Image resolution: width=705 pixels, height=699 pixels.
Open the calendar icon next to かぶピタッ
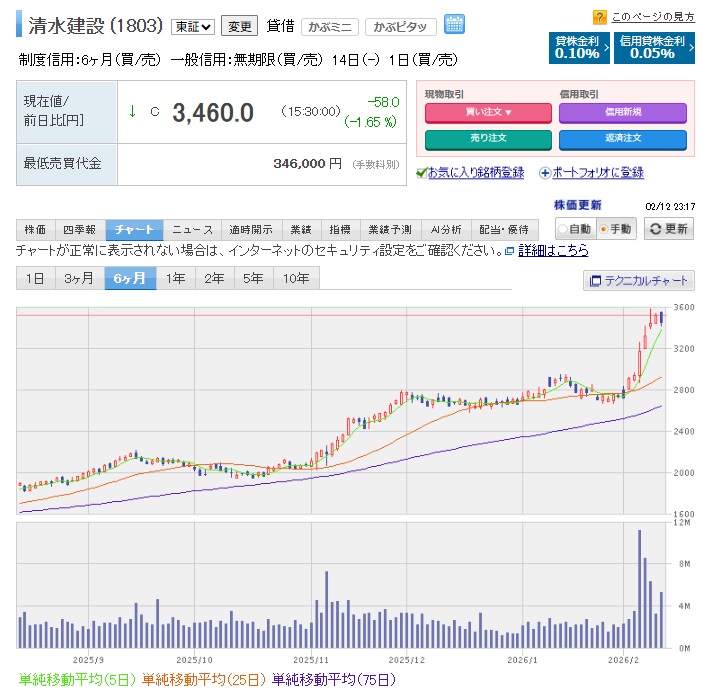tap(454, 24)
